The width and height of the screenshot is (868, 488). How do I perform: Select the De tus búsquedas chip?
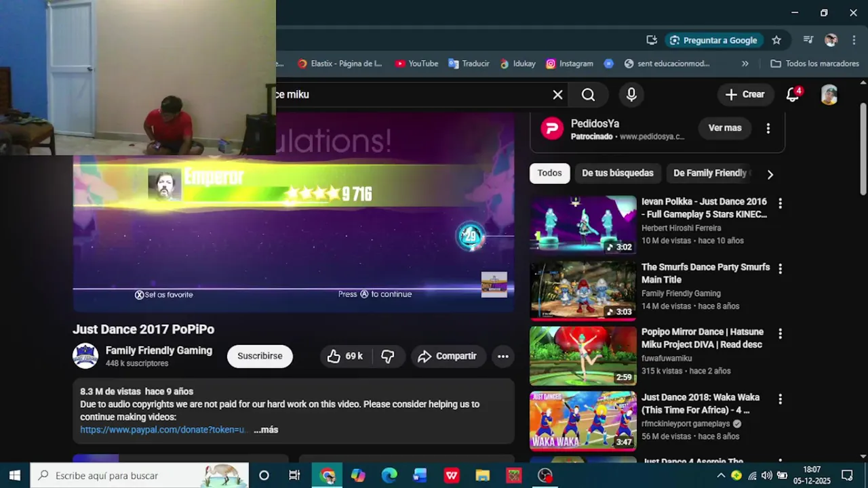618,174
